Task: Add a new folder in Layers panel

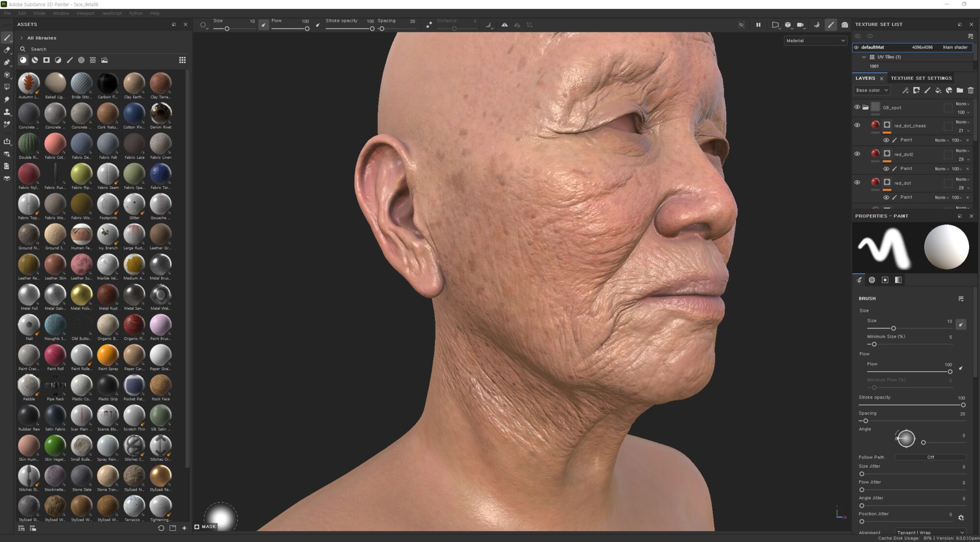Action: click(959, 91)
